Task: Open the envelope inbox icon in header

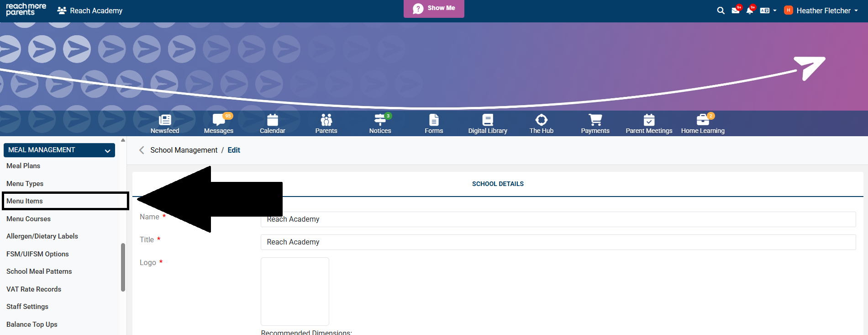Action: pyautogui.click(x=735, y=11)
